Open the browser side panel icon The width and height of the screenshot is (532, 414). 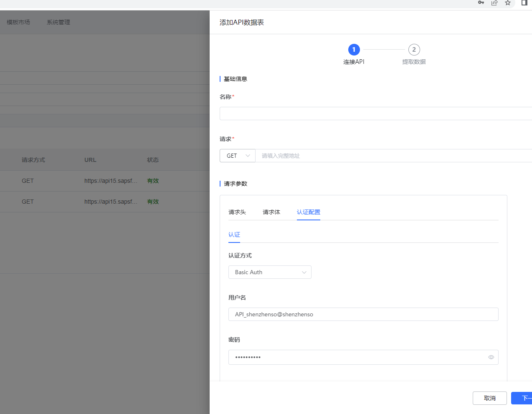point(524,3)
